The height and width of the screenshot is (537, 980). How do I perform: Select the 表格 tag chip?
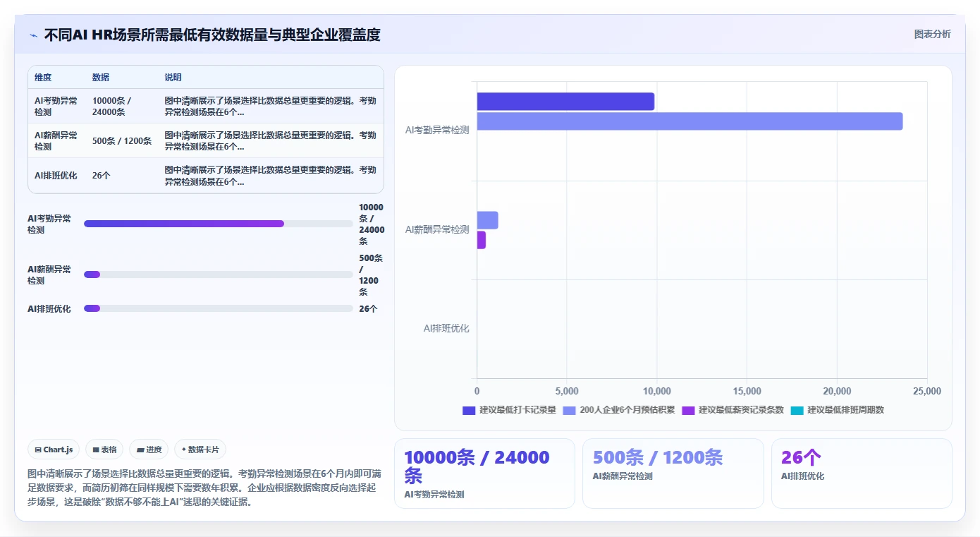(x=104, y=449)
